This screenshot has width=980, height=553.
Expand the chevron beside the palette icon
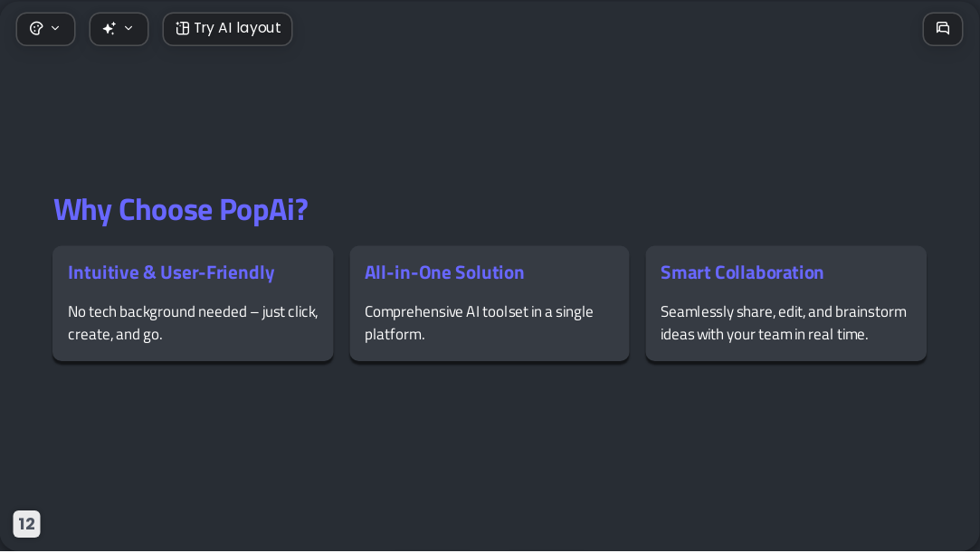tap(55, 29)
